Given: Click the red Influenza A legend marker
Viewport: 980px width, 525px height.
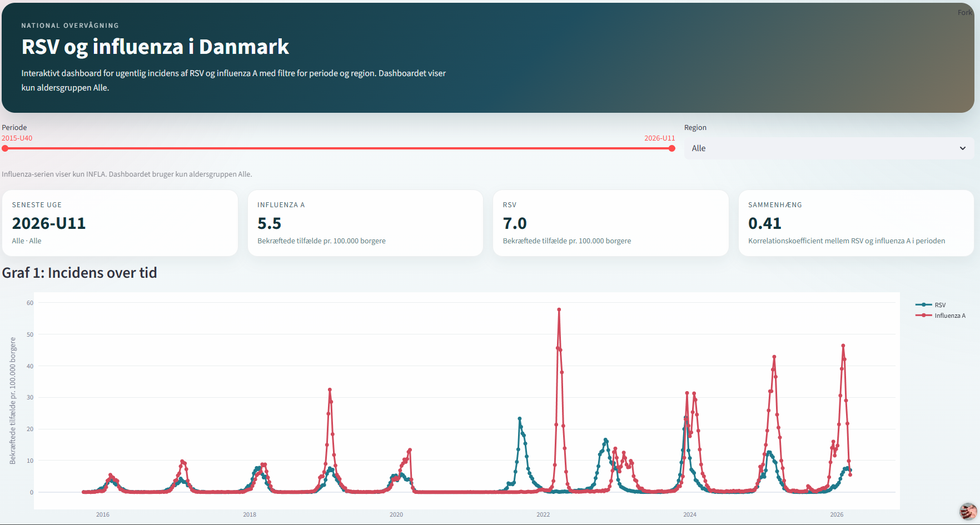Looking at the screenshot, I should pyautogui.click(x=923, y=316).
